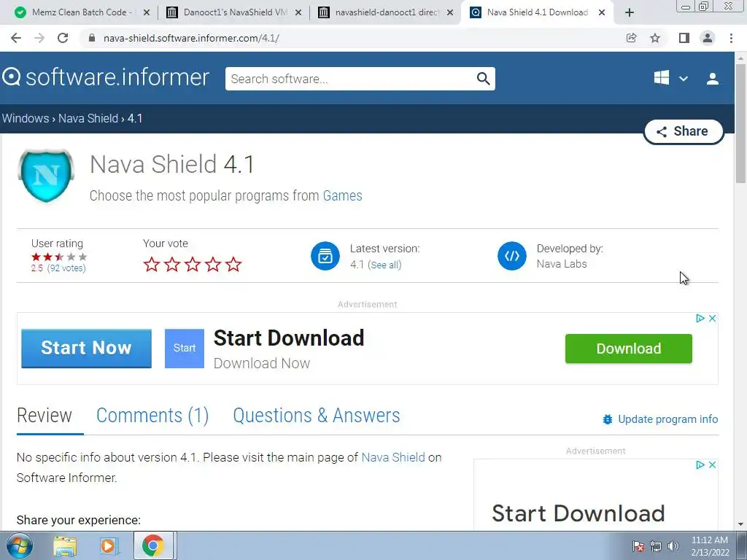
Task: Open the Comments (1) tab
Action: click(x=152, y=416)
